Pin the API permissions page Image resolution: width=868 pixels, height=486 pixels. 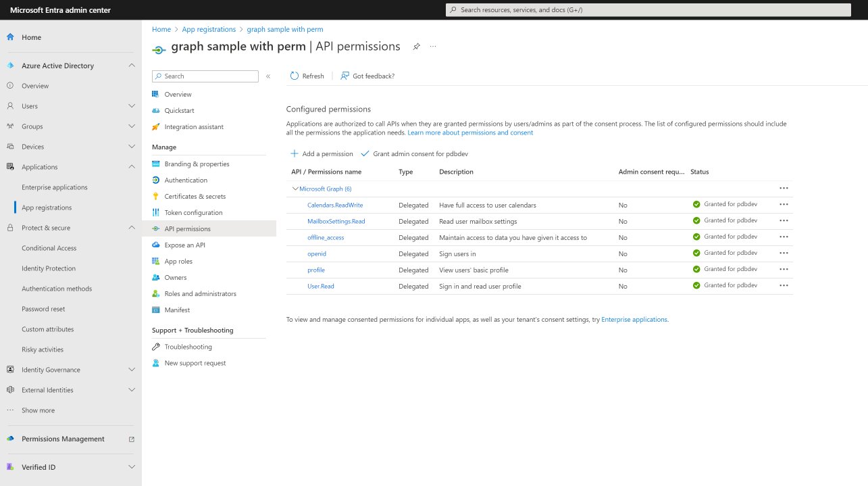point(416,47)
